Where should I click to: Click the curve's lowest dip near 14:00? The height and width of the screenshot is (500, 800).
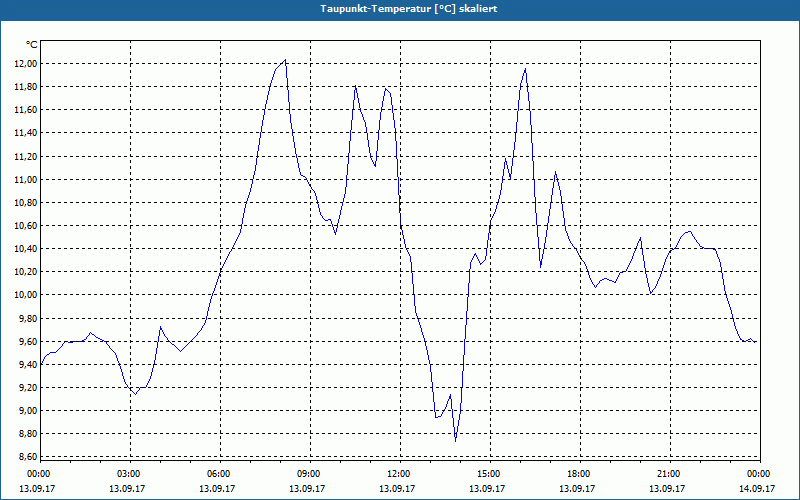click(x=456, y=440)
